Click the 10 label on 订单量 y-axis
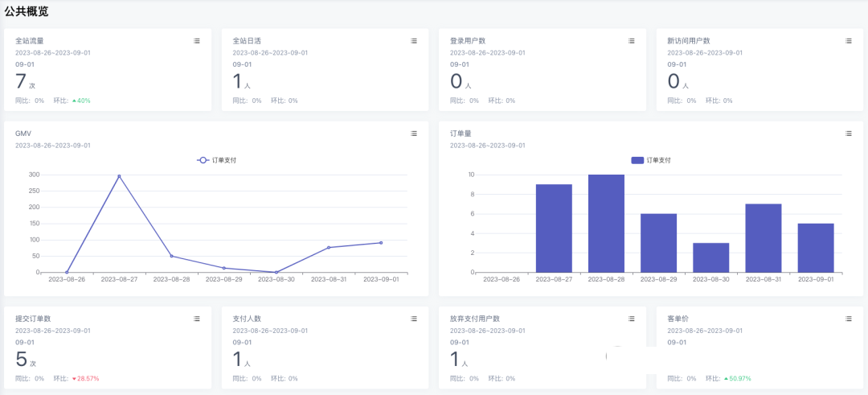This screenshot has height=395, width=868. (472, 175)
